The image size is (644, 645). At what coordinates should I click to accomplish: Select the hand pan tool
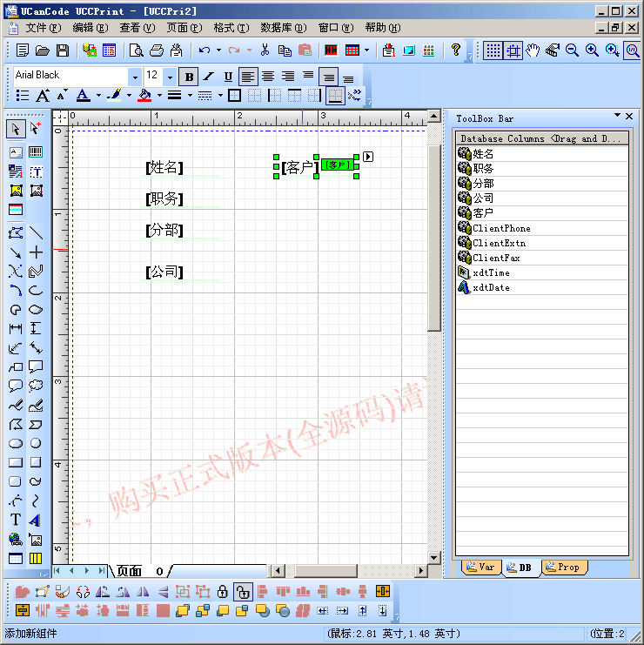[533, 50]
